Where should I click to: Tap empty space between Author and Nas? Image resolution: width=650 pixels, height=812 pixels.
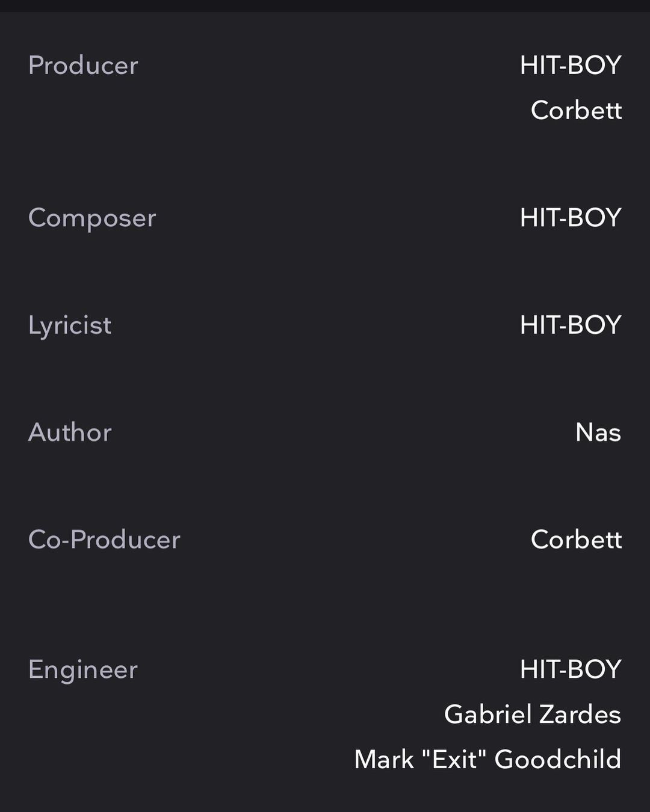(343, 432)
